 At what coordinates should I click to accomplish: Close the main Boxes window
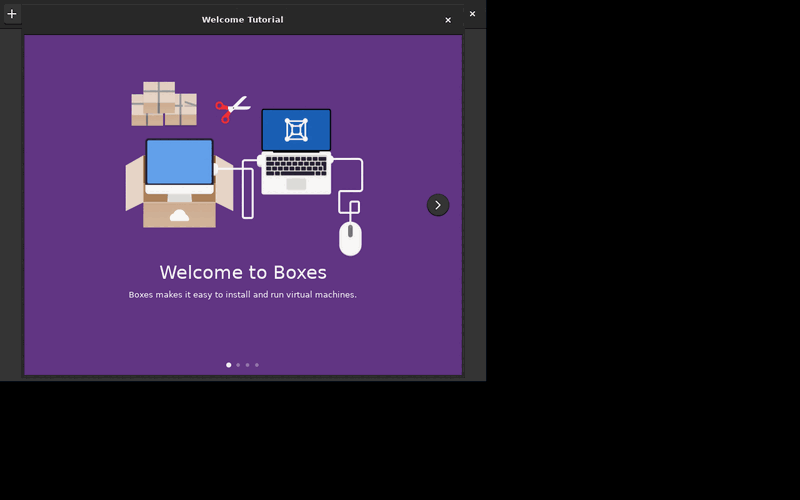tap(472, 14)
